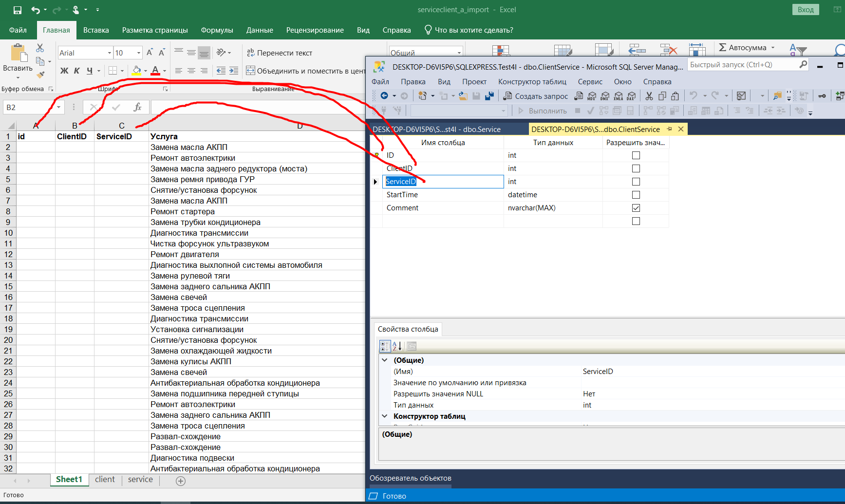Collapse the Конструктор таблиц properties section
Viewport: 845px width, 504px height.
(x=385, y=416)
